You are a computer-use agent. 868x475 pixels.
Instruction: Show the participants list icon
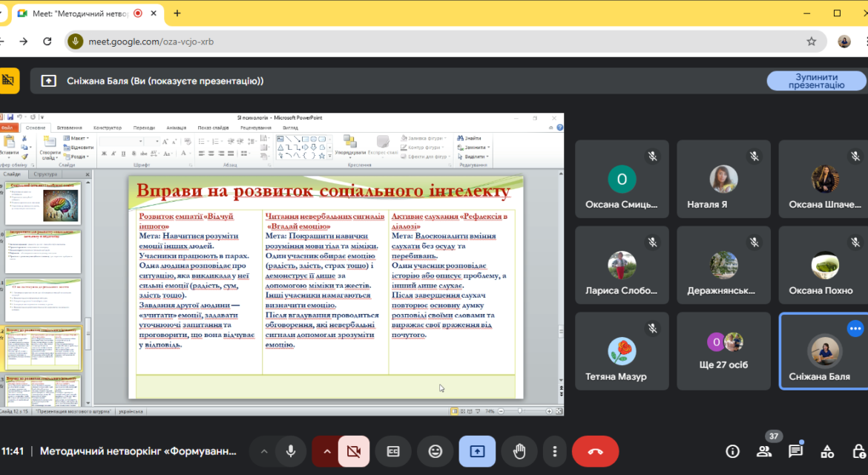tap(764, 452)
